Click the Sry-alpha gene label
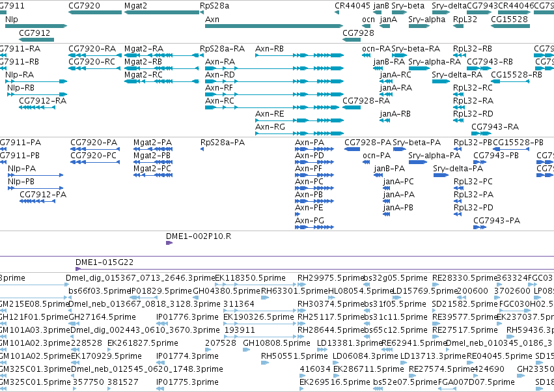554x392 pixels. 427,20
